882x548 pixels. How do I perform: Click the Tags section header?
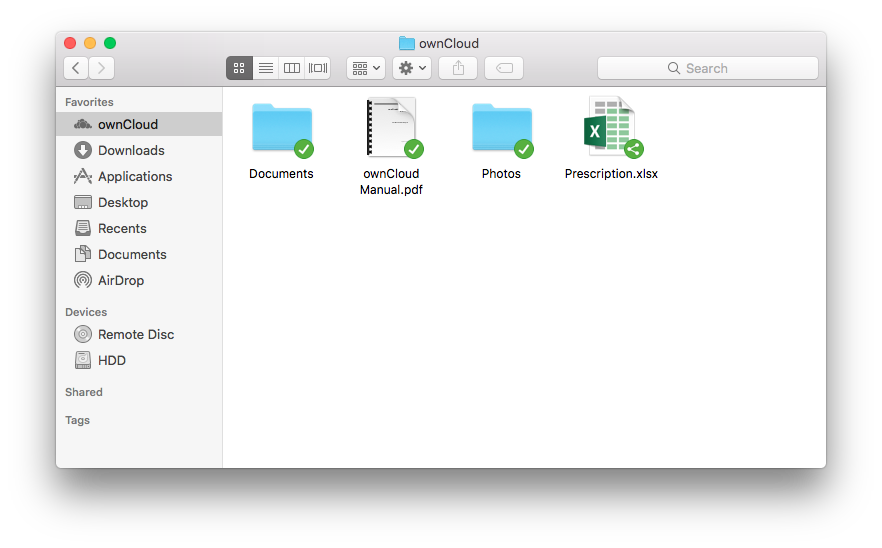pos(77,420)
